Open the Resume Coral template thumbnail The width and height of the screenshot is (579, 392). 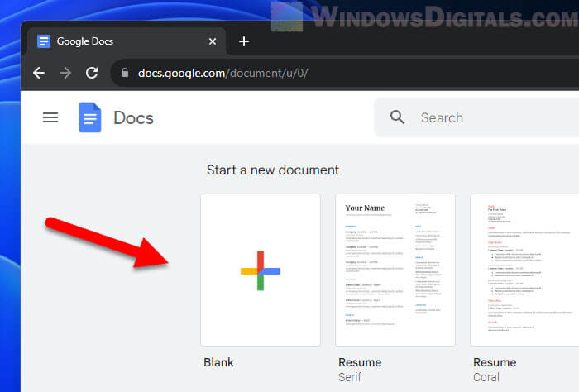[524, 270]
